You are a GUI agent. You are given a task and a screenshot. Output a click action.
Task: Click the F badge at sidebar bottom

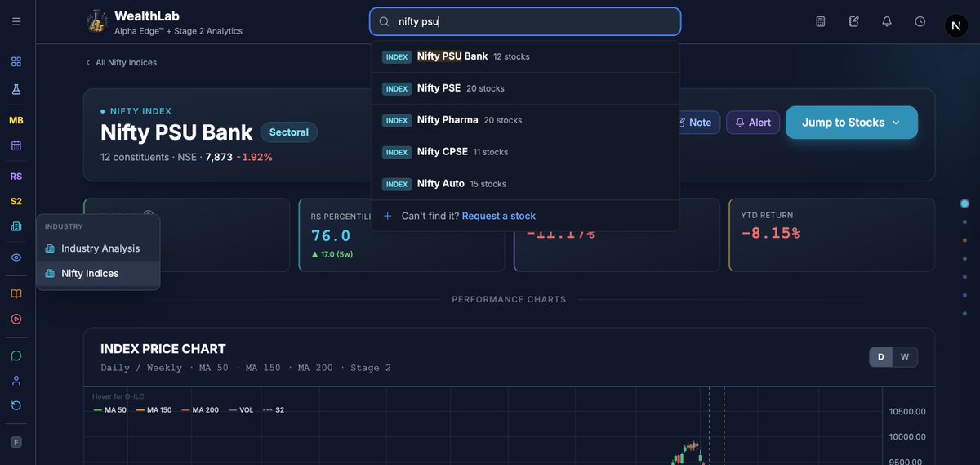[16, 442]
